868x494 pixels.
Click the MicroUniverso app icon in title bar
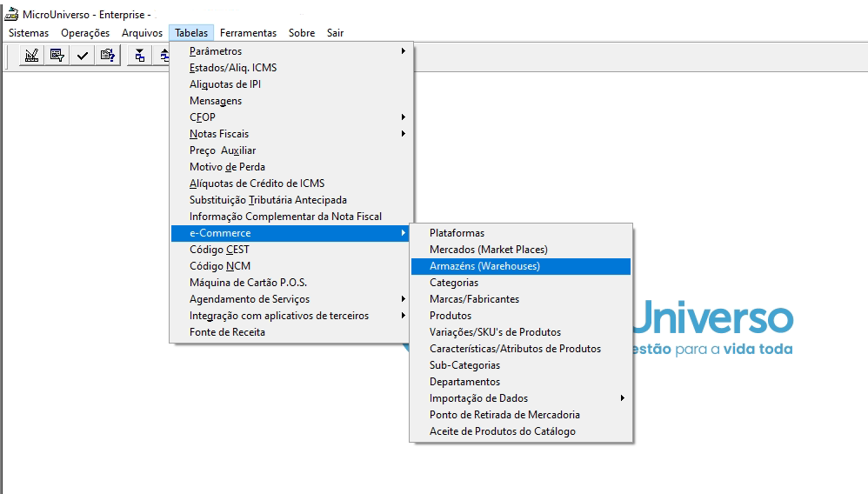coord(11,15)
